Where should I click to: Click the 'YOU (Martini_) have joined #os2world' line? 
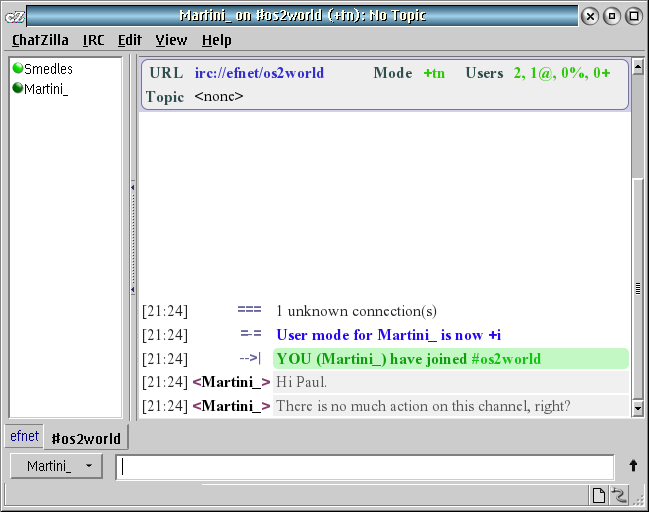[451, 358]
